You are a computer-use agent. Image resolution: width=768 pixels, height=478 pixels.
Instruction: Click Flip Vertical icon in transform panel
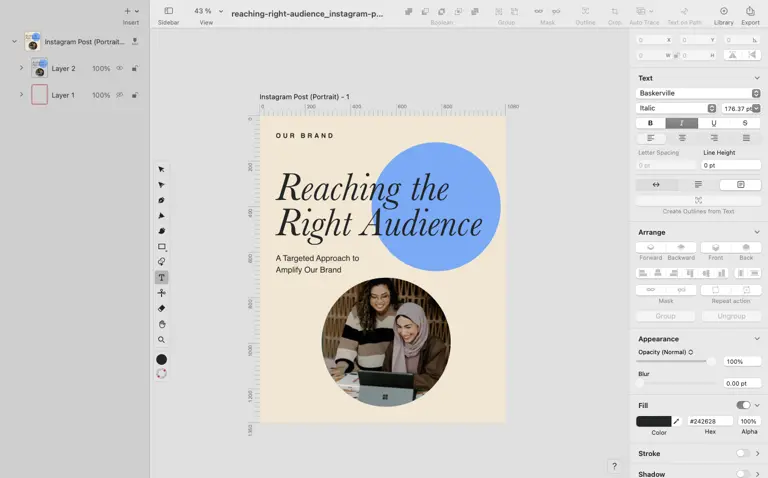[752, 55]
